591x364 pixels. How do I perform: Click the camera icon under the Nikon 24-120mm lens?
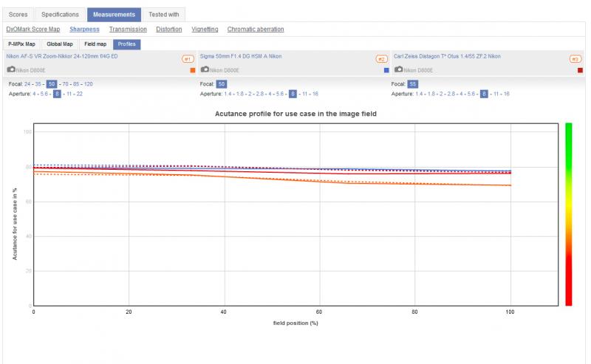[11, 69]
